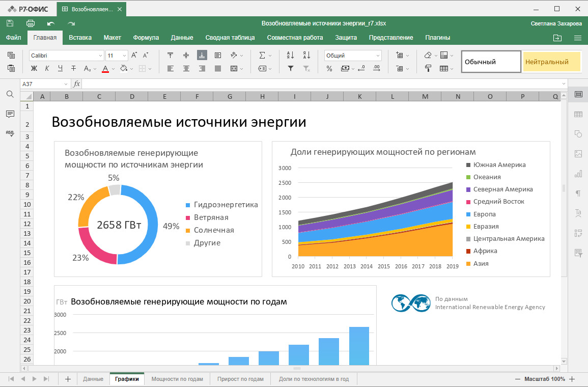Open search from the left sidebar
The height and width of the screenshot is (387, 588).
click(10, 94)
